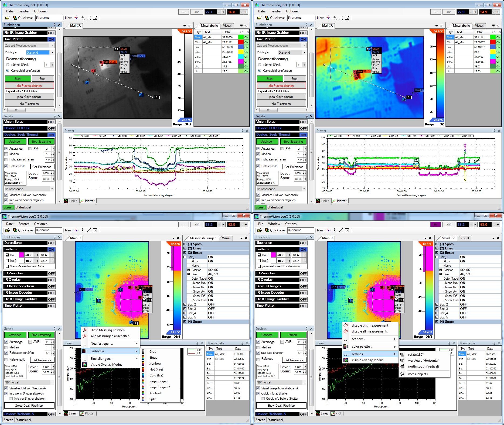Click the Ironbow palette icon in Farbscala submenu

[x=144, y=364]
